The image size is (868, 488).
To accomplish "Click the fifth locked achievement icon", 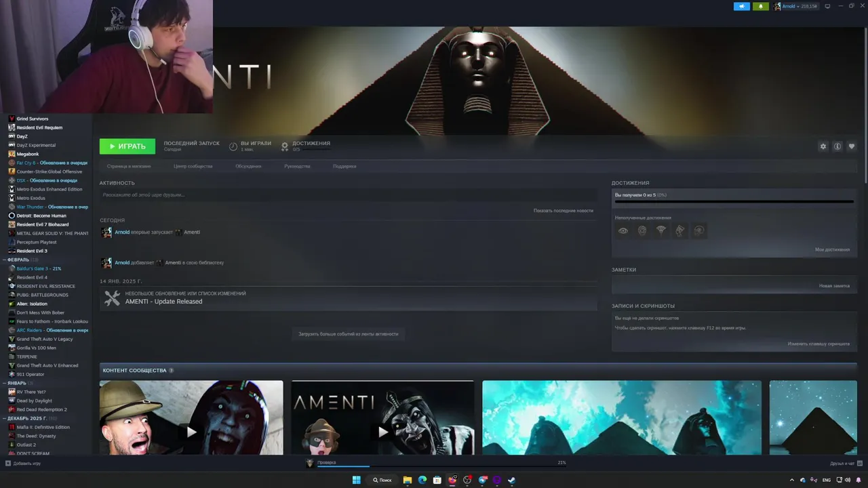I will (x=699, y=230).
